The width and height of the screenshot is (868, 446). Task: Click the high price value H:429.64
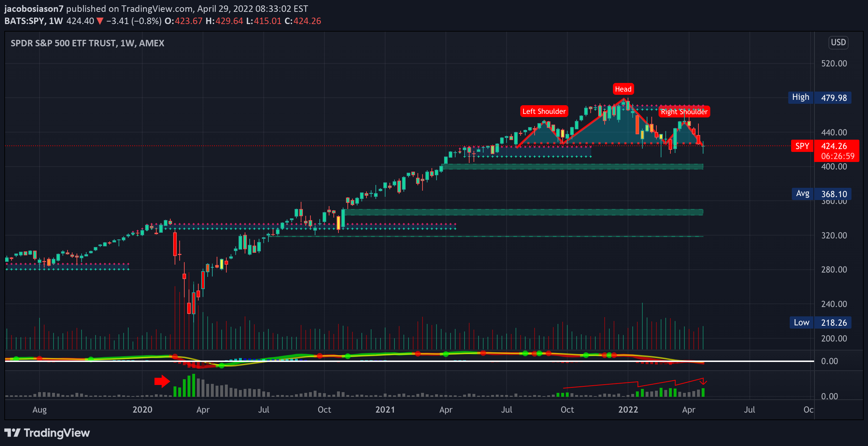pyautogui.click(x=225, y=21)
